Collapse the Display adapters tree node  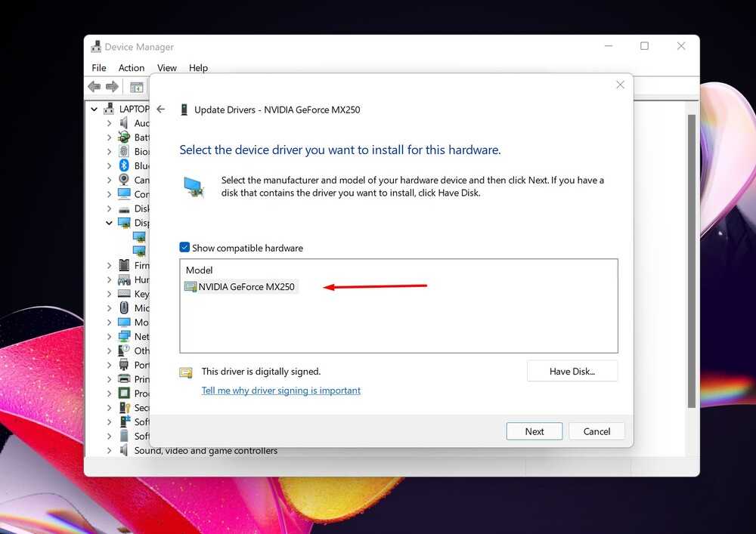coord(109,223)
